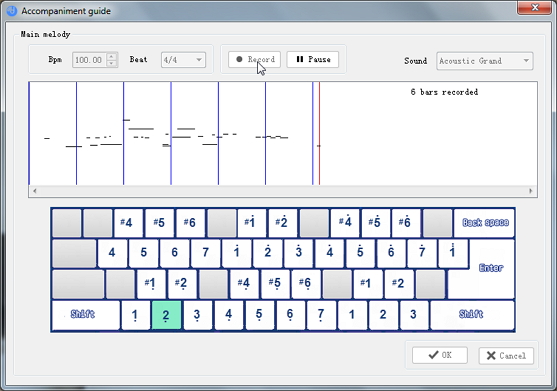Open the Sound Acoustic Grand dropdown
Viewport: 557px width, 391px height.
point(485,61)
